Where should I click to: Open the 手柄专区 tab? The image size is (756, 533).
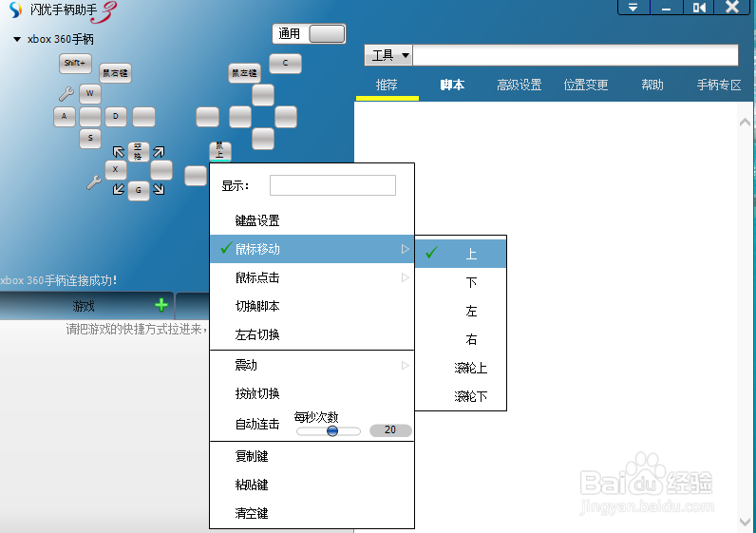[x=719, y=86]
